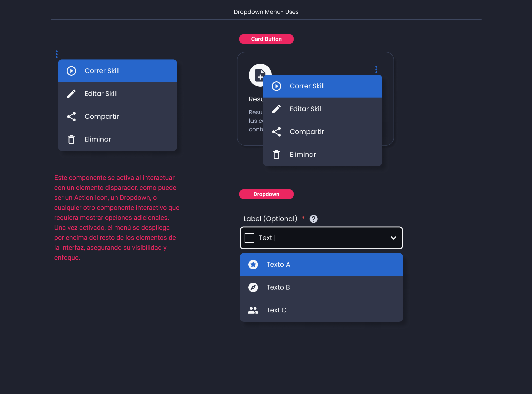Click the compass icon beside Texto B
This screenshot has width=532, height=394.
pos(253,287)
